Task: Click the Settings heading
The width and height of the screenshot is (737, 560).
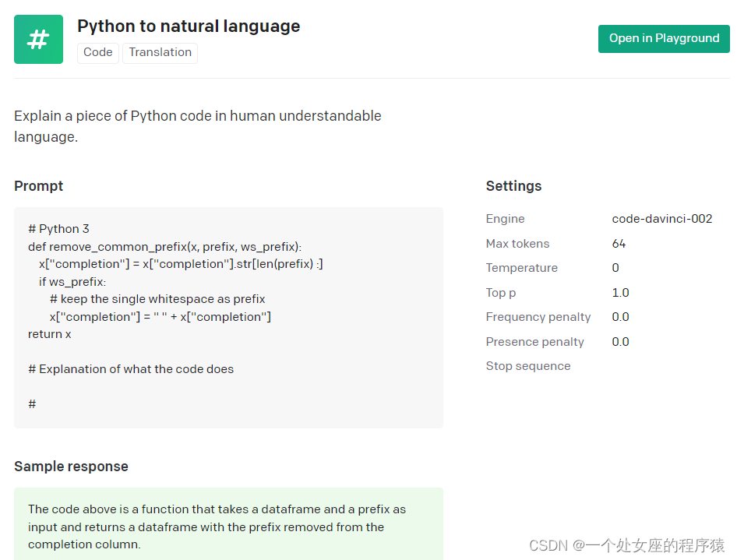Action: click(x=513, y=186)
